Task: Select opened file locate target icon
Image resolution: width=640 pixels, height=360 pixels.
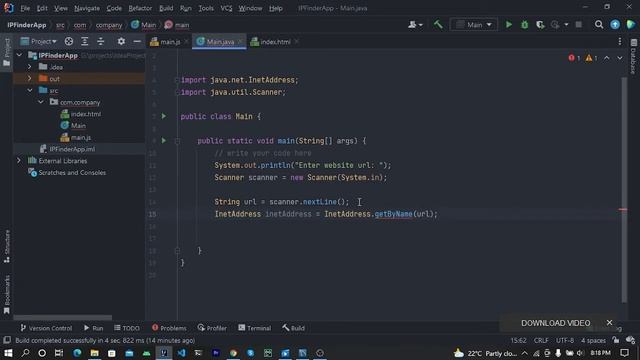Action: pyautogui.click(x=69, y=41)
